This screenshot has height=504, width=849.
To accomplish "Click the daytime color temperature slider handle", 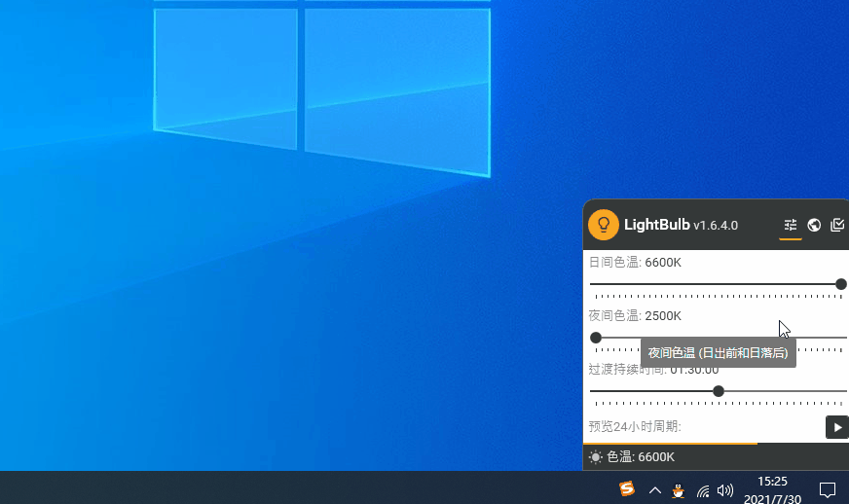I will click(x=841, y=284).
